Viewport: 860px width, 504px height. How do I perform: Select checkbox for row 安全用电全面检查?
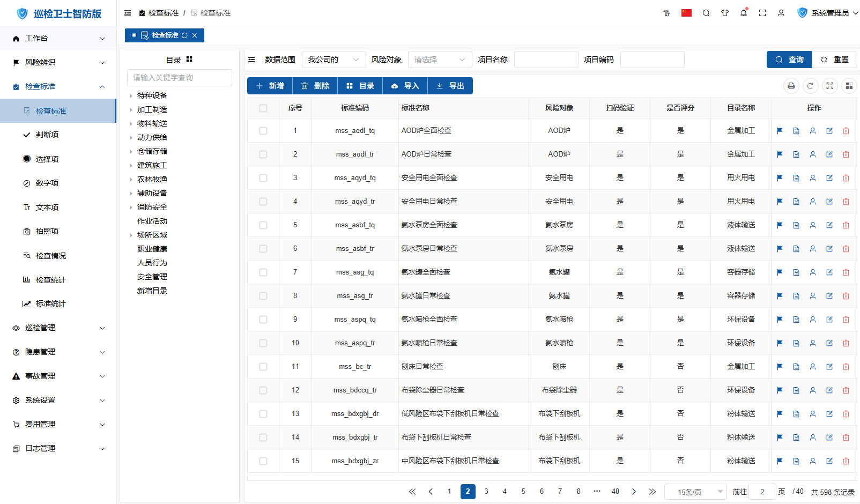(x=263, y=178)
